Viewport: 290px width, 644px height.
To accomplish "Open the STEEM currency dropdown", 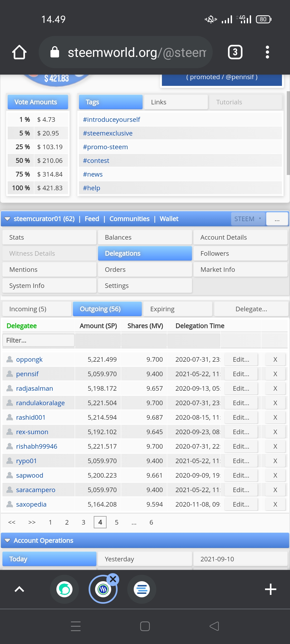I will [248, 219].
